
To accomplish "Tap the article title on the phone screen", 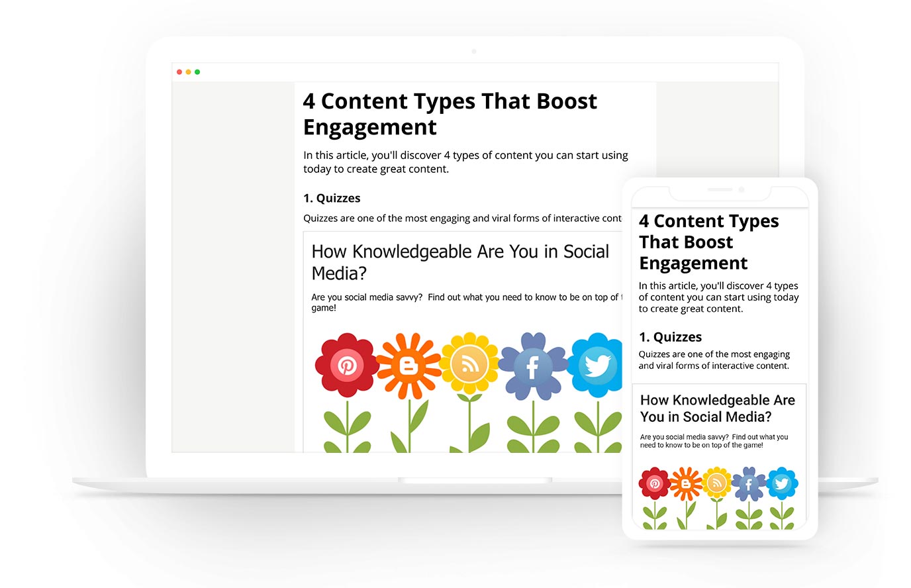I will tap(708, 242).
